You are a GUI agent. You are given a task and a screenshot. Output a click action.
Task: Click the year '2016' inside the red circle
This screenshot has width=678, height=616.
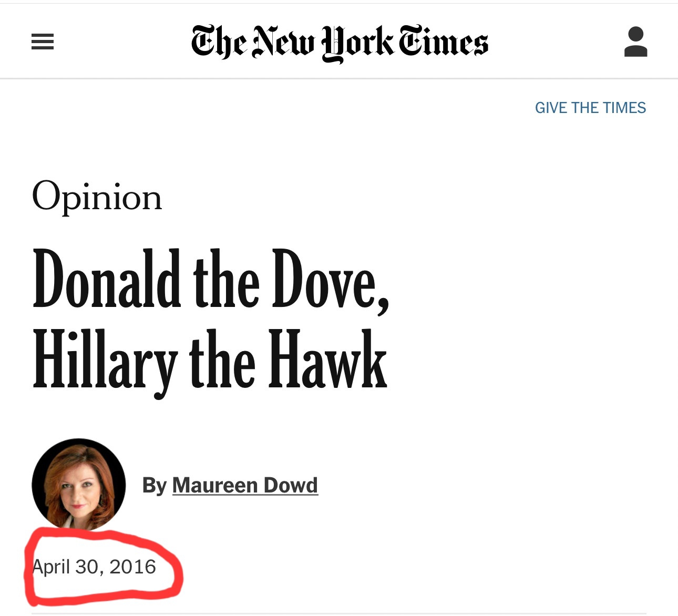click(x=132, y=567)
